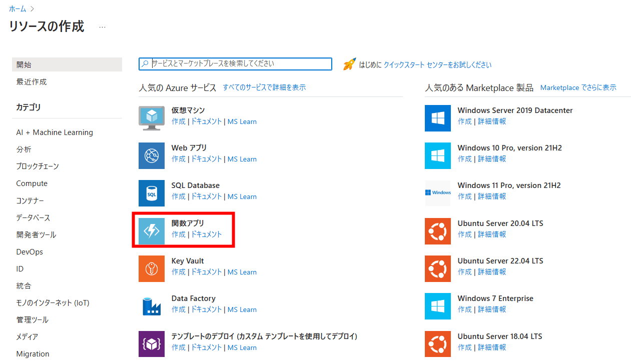Select the 最近作成 sidebar item

[x=32, y=81]
